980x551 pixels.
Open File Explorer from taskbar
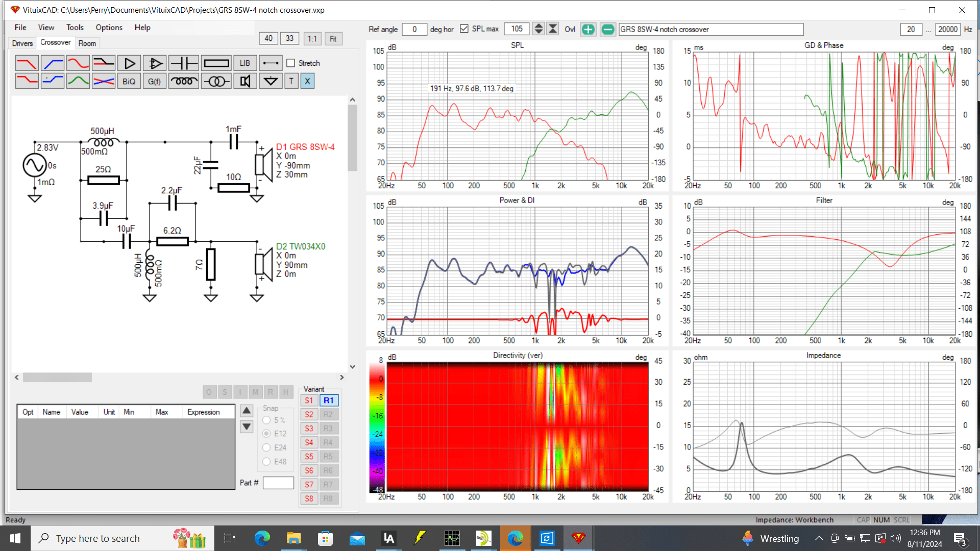pos(293,538)
